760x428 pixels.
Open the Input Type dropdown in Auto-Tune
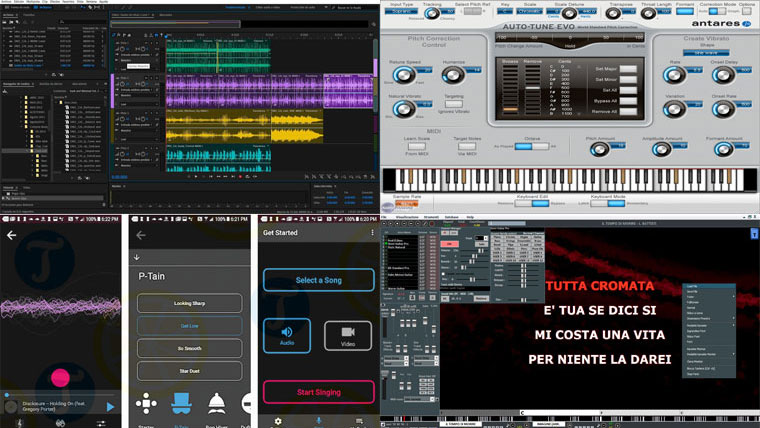coord(402,11)
